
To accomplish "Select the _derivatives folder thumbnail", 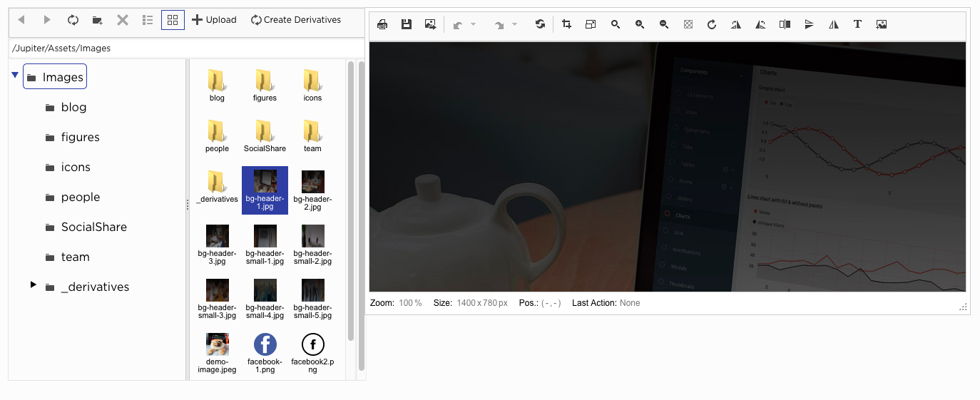I will click(218, 187).
